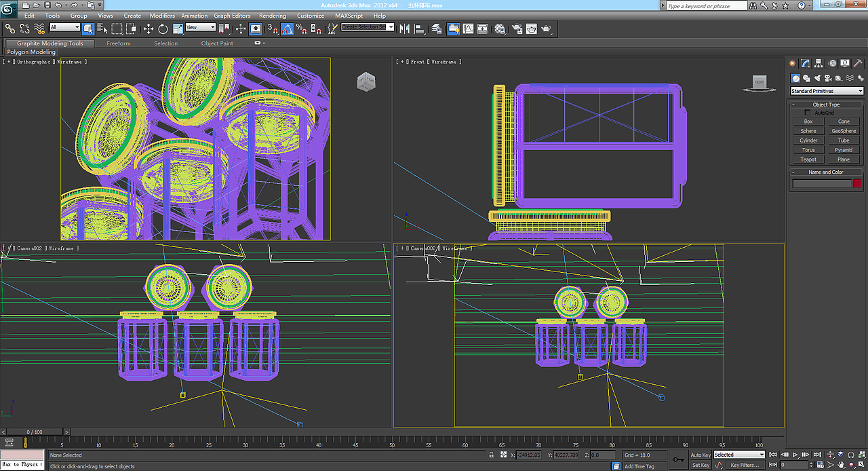Open the Utilities hammer panel tab

click(x=857, y=63)
